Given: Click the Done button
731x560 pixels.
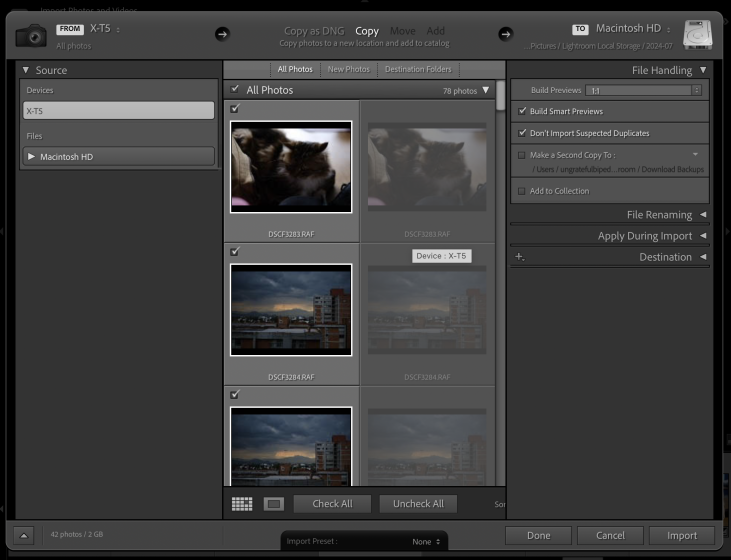Looking at the screenshot, I should pyautogui.click(x=538, y=535).
